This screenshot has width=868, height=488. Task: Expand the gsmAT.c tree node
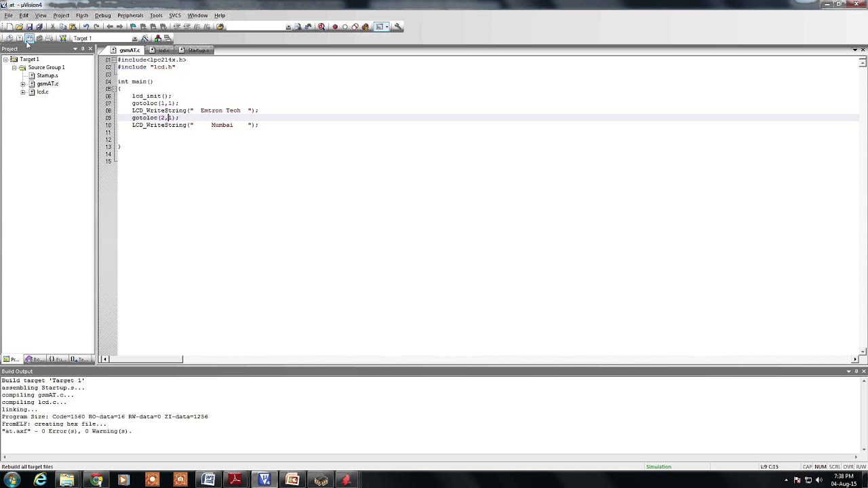(23, 84)
